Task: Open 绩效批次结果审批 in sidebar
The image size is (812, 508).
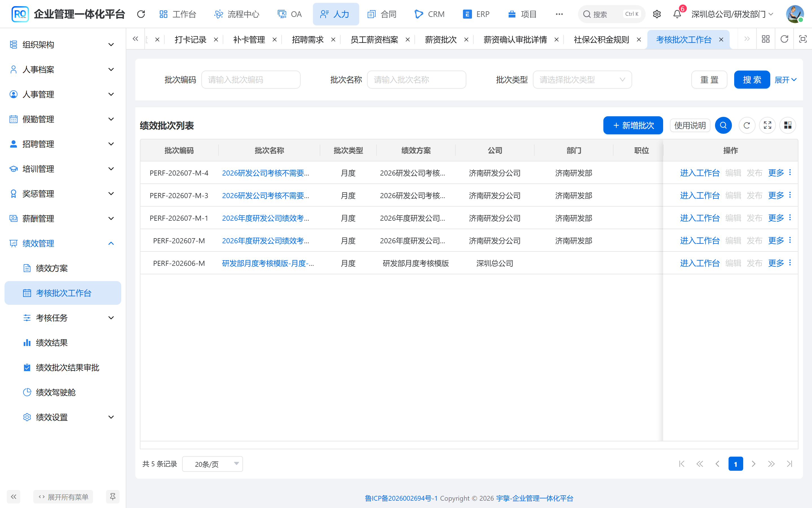Action: coord(63,367)
